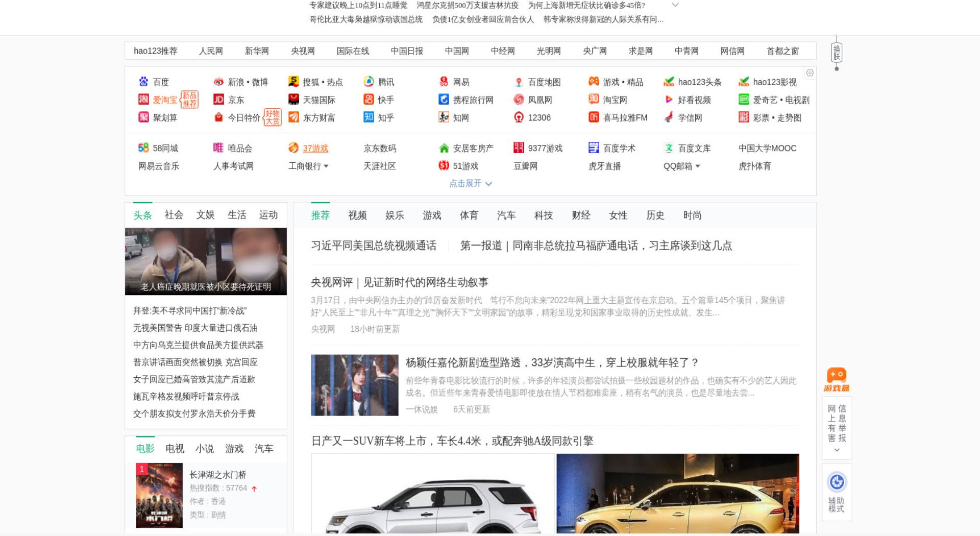Screen dimensions: 980x536
Task: Open news link 拜登:美不寻求同中国打"新冷战"
Action: pyautogui.click(x=190, y=310)
